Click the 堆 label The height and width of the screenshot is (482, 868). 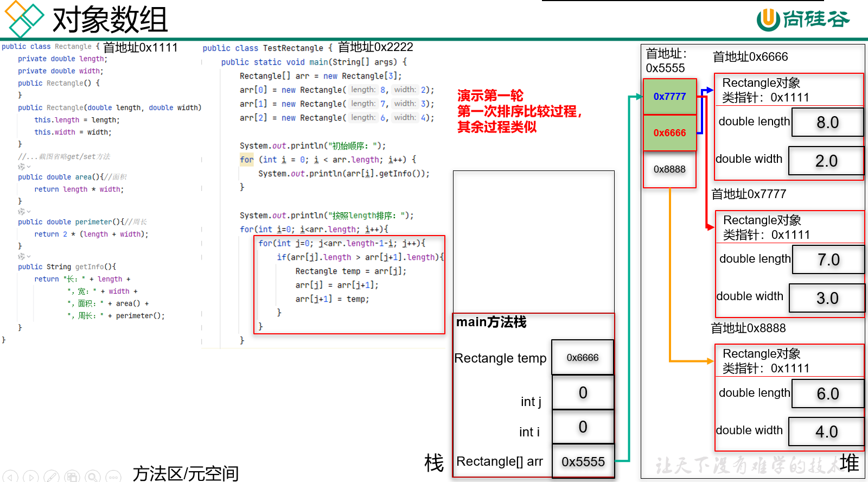850,463
